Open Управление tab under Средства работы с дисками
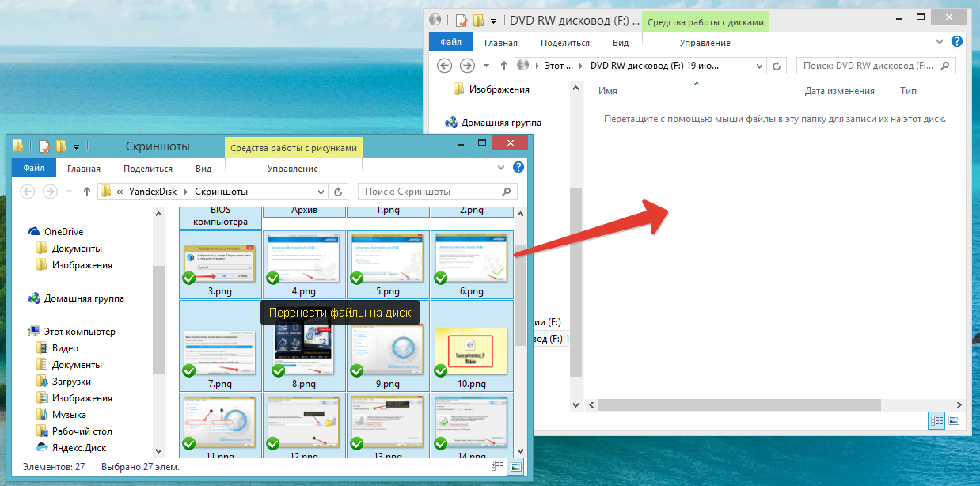980x486 pixels. coord(705,43)
